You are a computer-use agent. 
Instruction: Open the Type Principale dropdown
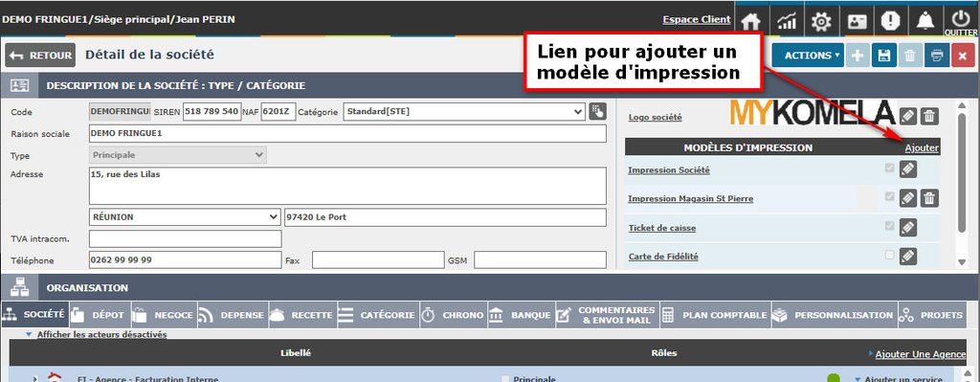tap(178, 155)
